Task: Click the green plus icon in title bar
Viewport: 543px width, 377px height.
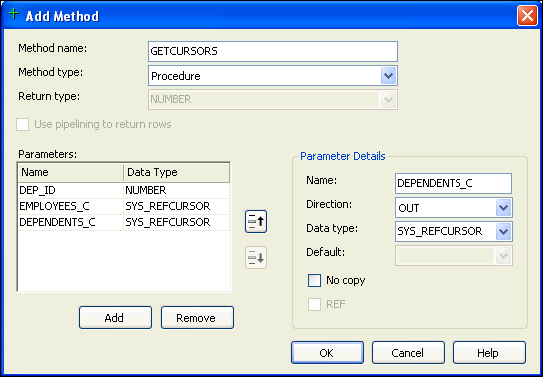Action: click(x=14, y=15)
